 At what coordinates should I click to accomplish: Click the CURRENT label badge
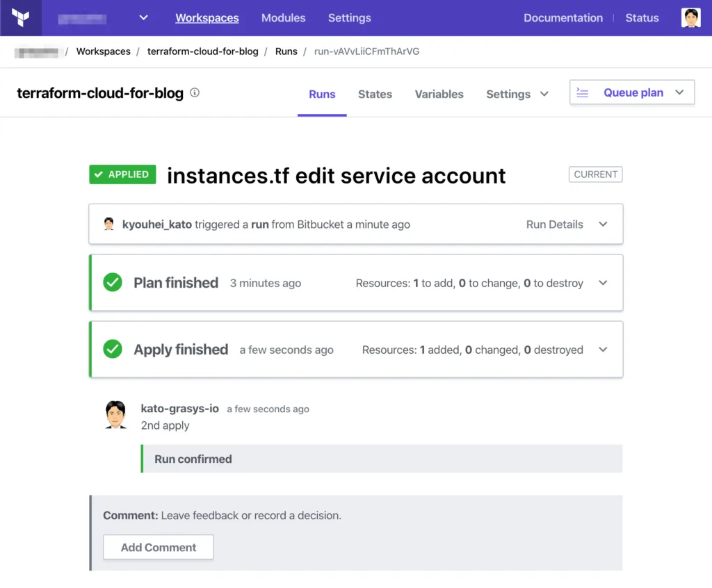pyautogui.click(x=595, y=174)
